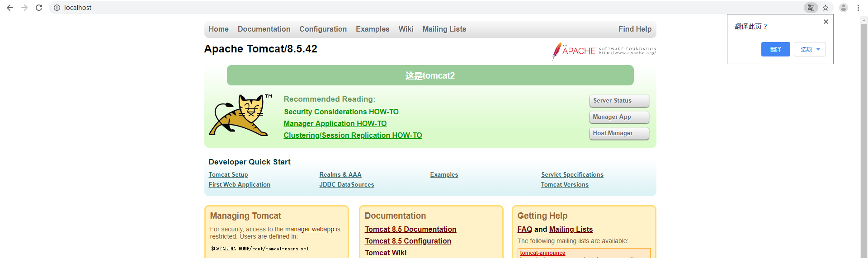868x258 pixels.
Task: Click the page vertical scrollbar
Action: 864,140
